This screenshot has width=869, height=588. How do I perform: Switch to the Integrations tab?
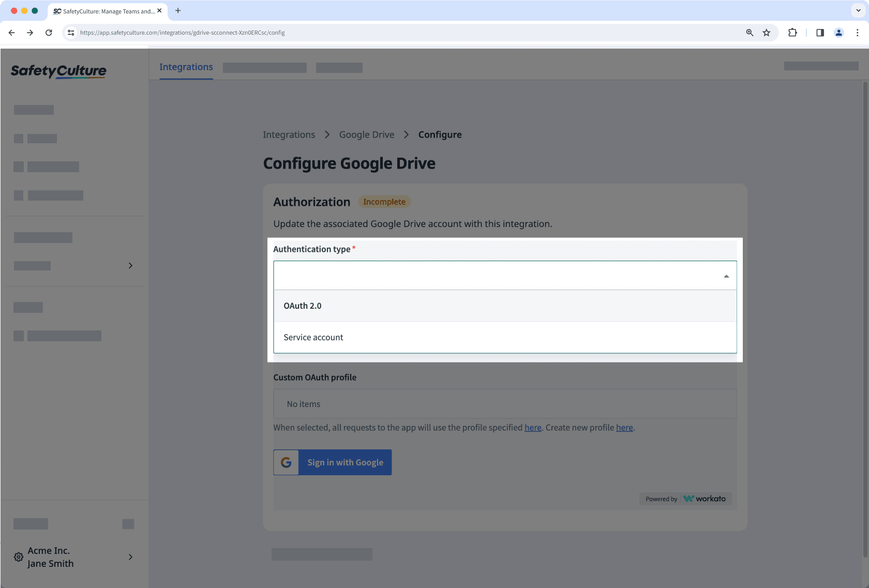pyautogui.click(x=186, y=67)
